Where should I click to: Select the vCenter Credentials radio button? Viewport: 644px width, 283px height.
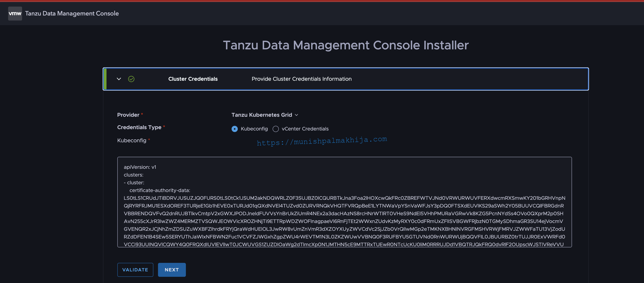[276, 129]
